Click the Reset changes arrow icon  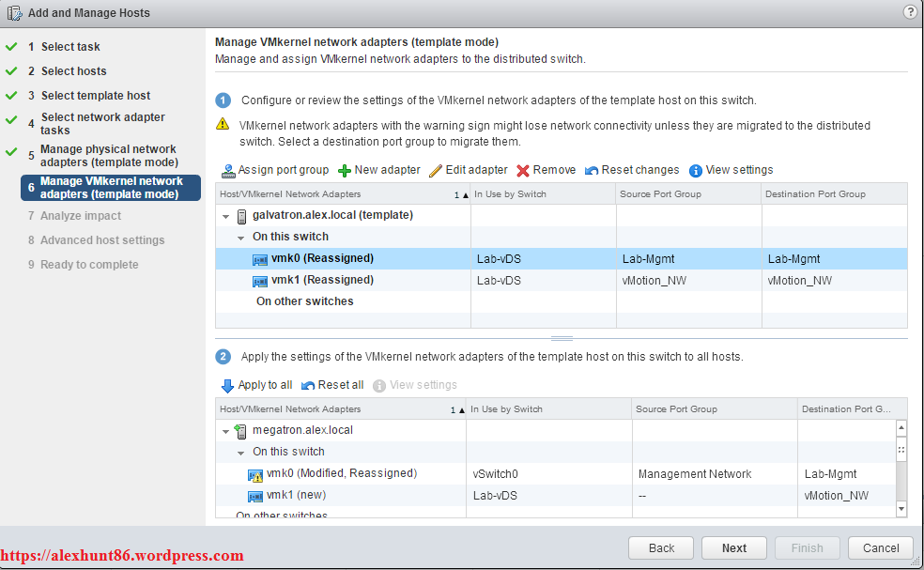coord(592,171)
